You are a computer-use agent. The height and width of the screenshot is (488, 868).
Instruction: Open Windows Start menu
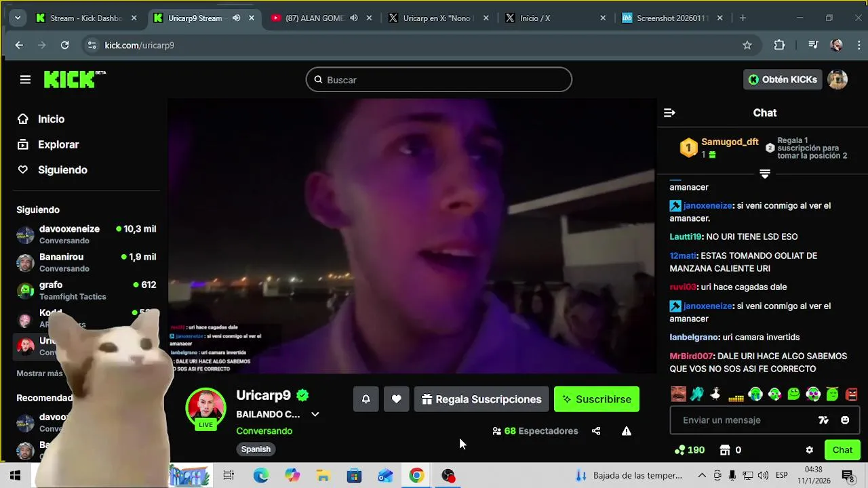point(15,476)
